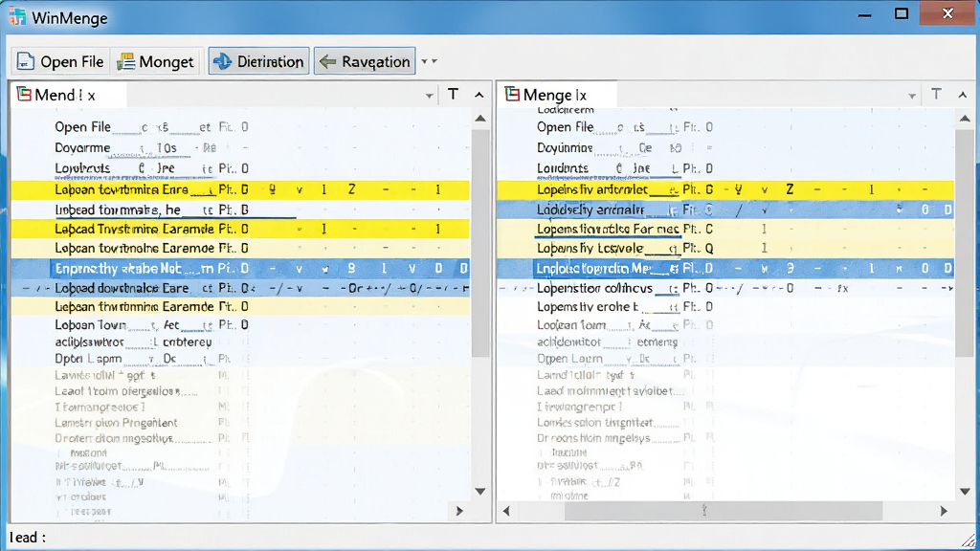Select right row 'Lopens tiovatlse Far mes'
The height and width of the screenshot is (551, 980).
(x=726, y=229)
